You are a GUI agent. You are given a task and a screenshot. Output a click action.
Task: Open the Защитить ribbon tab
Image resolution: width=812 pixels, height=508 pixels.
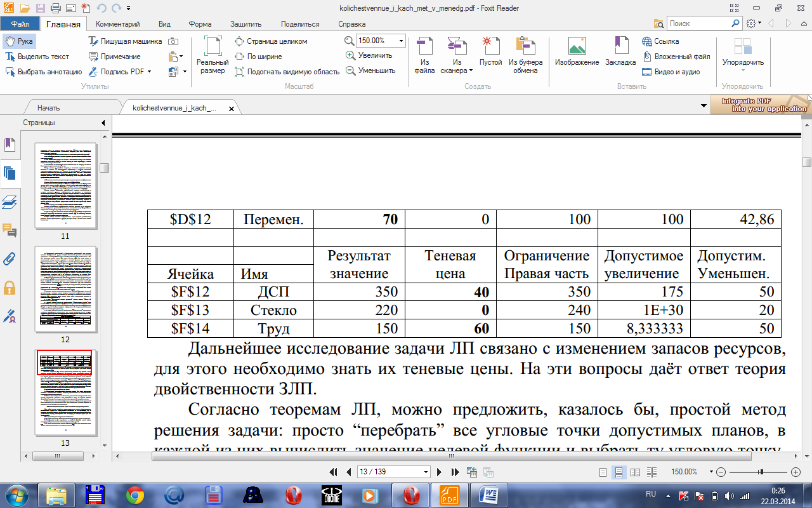coord(246,24)
